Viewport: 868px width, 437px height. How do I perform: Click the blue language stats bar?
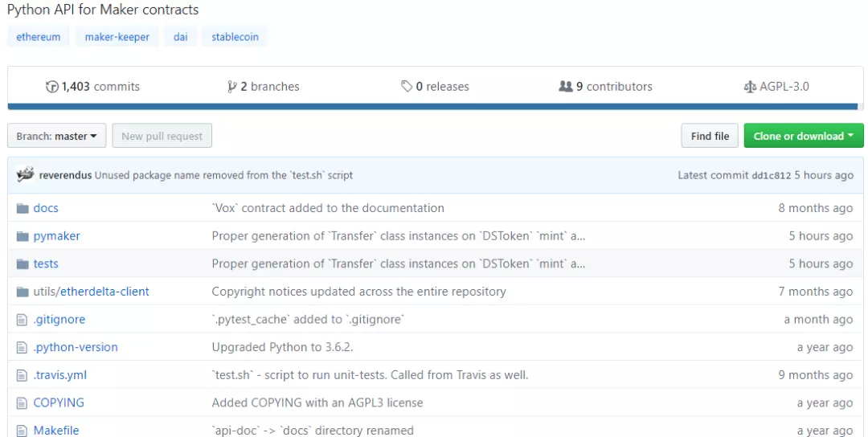click(x=432, y=106)
